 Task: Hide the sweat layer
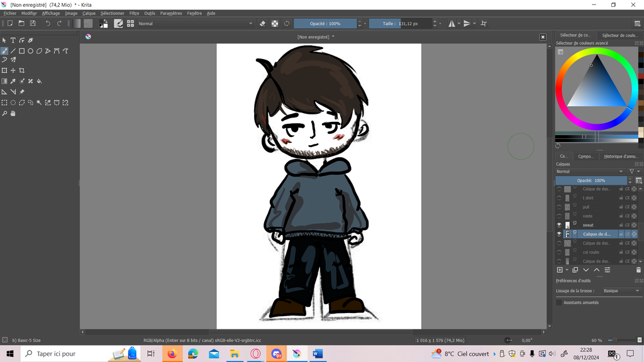559,225
